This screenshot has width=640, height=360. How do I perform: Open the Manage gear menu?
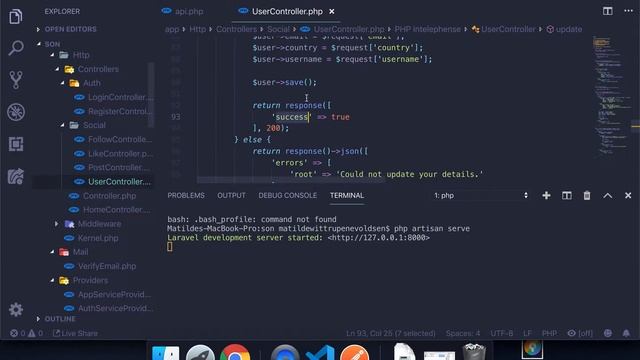pos(16,310)
